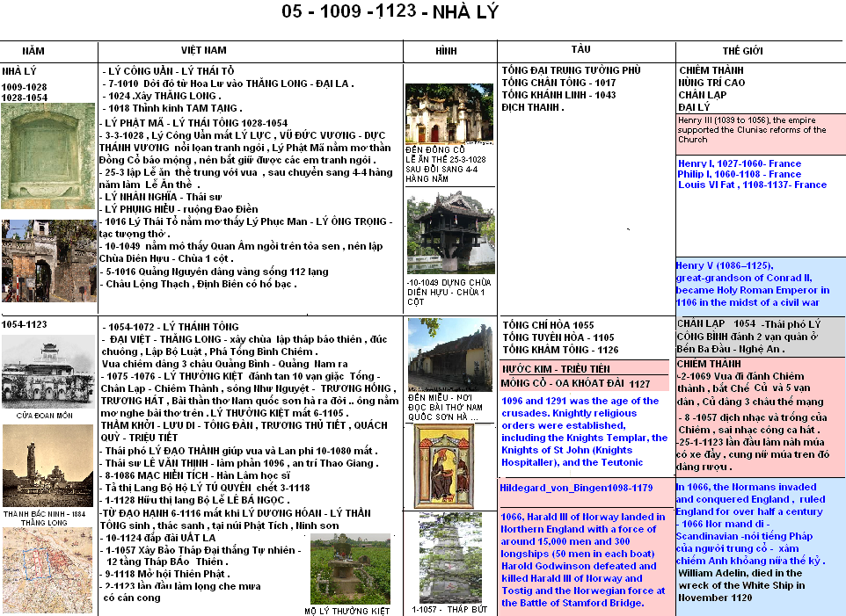846x616 pixels.
Task: Click TỐNG ĐẠI TRUNG TƯỜNG PHÙ text
Action: tap(572, 70)
